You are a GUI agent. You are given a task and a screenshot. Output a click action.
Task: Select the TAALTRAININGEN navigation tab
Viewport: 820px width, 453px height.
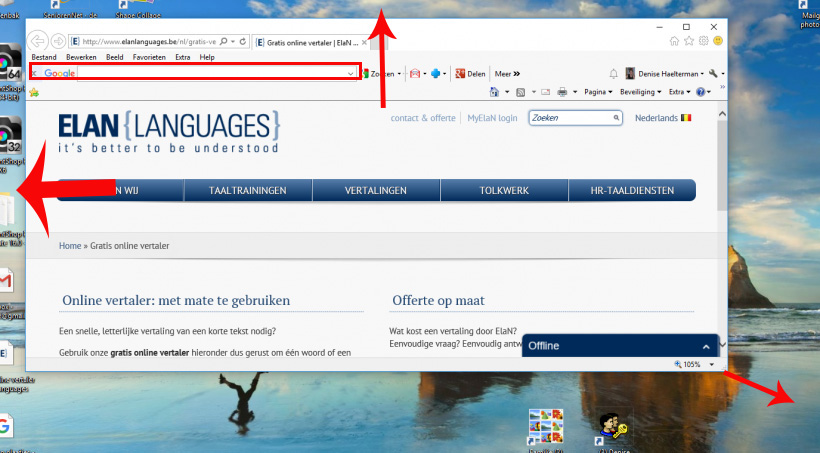(x=248, y=190)
